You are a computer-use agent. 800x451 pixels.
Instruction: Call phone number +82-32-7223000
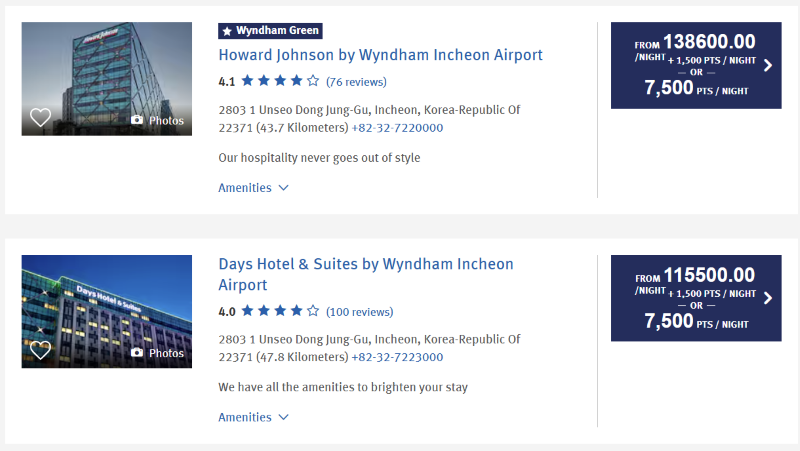[x=397, y=358]
